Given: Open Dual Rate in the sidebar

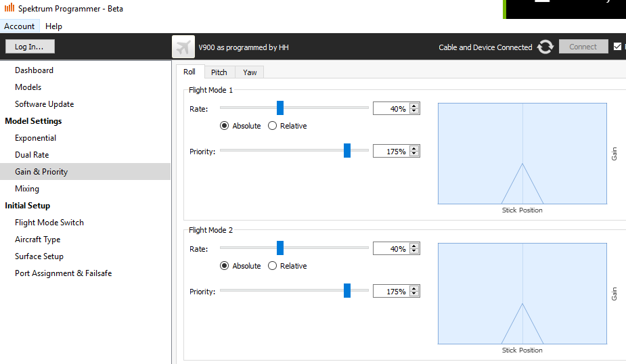Looking at the screenshot, I should pos(32,155).
